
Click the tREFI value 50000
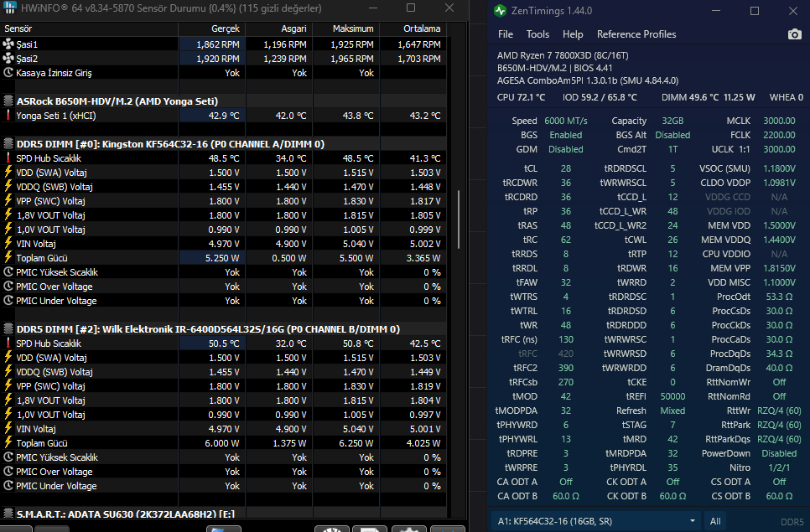(672, 396)
